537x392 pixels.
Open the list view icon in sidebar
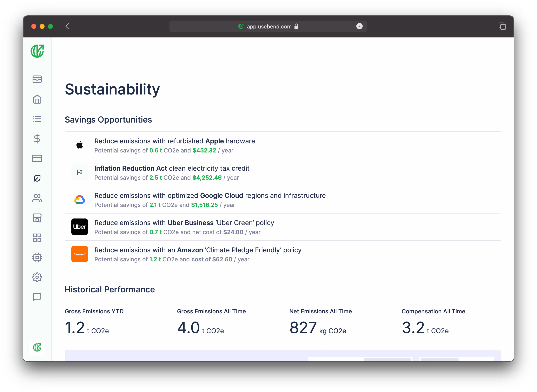coord(37,119)
